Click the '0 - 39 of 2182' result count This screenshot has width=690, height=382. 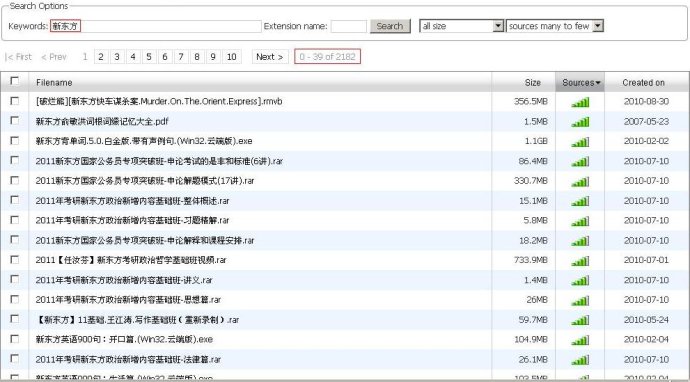(x=327, y=56)
